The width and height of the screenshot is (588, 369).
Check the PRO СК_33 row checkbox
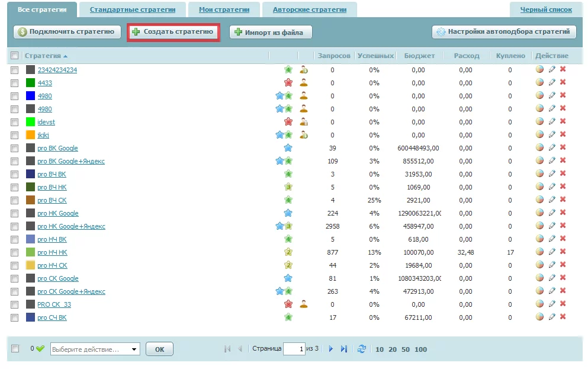[x=15, y=304]
